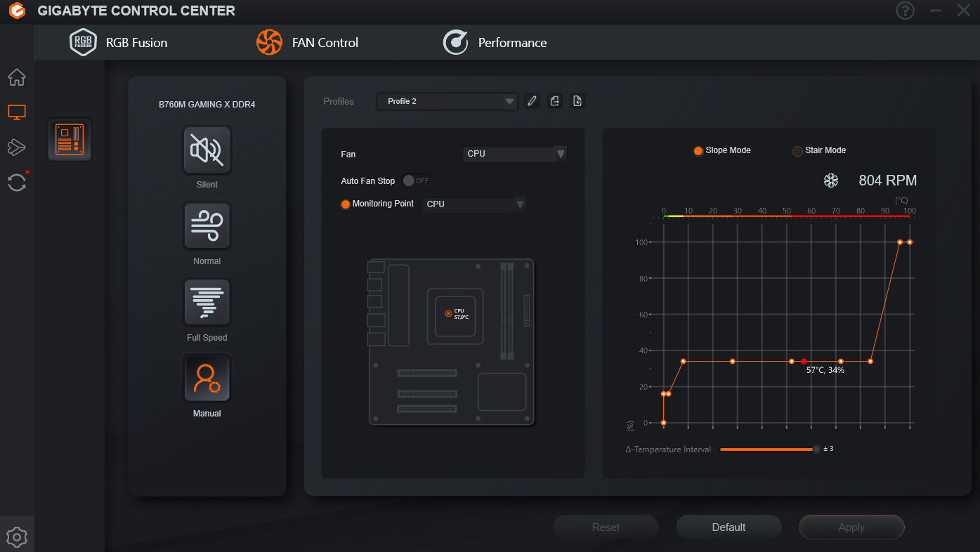Click the 804 RPM fan speed readout

(x=887, y=180)
